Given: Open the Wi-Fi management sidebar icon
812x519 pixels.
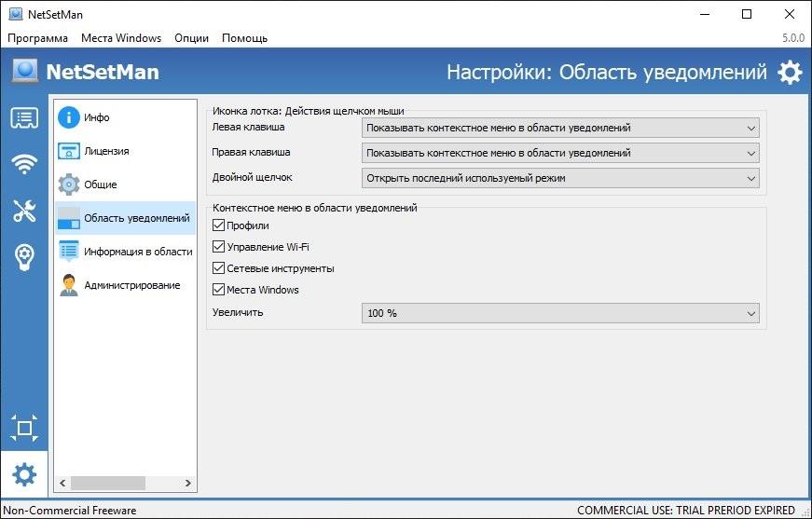Looking at the screenshot, I should click(x=24, y=165).
